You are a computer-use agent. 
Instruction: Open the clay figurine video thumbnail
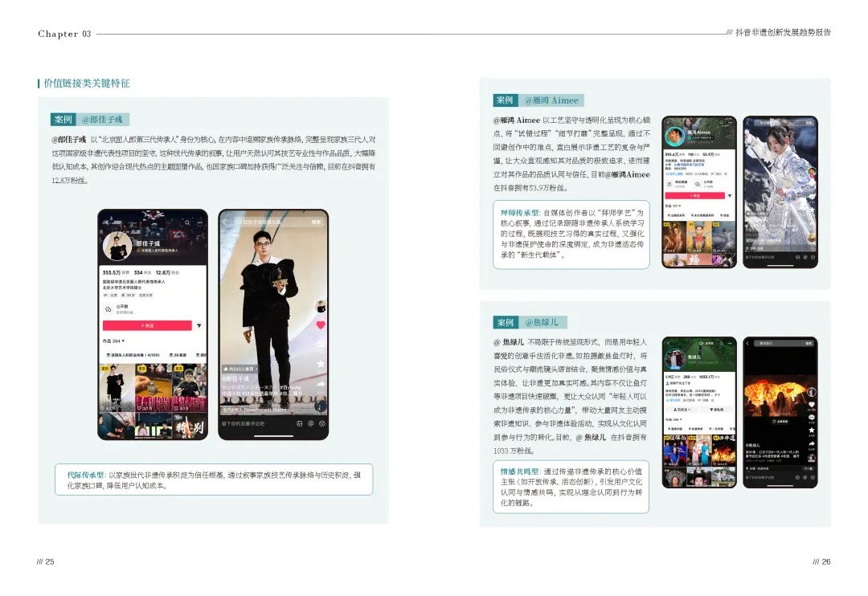[154, 387]
